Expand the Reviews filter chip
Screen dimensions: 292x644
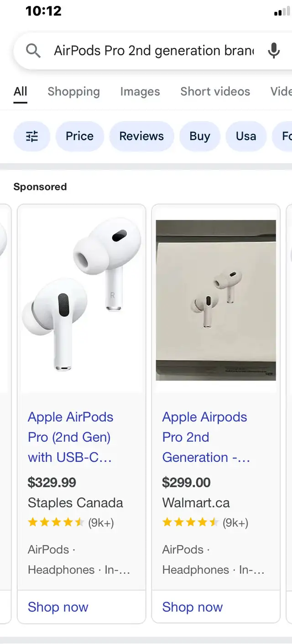coord(141,136)
